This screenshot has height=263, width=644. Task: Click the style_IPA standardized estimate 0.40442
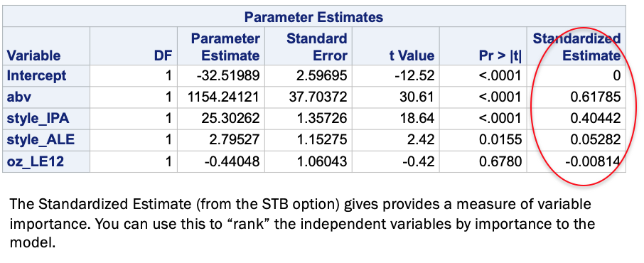[x=596, y=119]
